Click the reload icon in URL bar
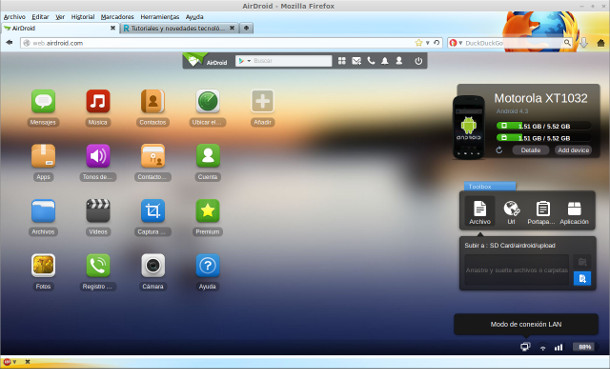 click(436, 43)
